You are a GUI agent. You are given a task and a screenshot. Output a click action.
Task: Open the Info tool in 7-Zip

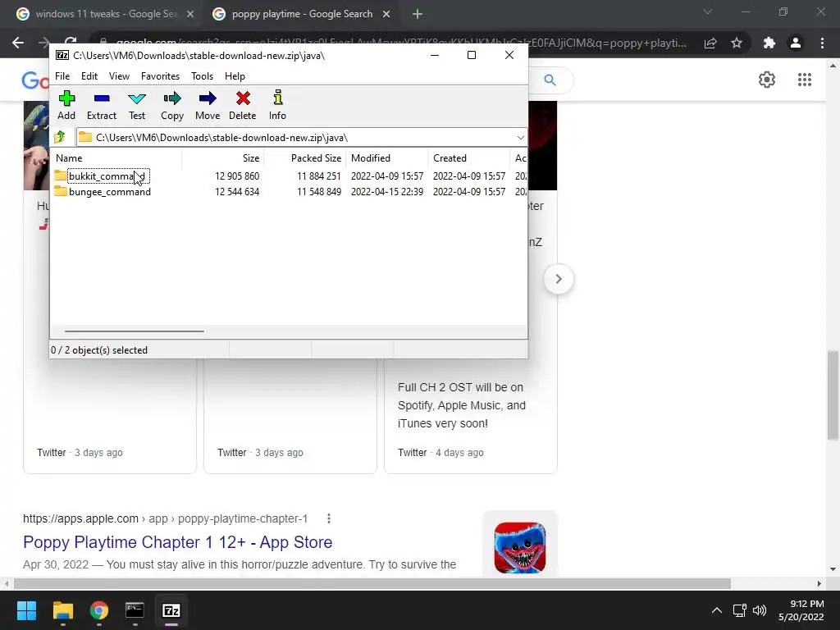pos(277,106)
